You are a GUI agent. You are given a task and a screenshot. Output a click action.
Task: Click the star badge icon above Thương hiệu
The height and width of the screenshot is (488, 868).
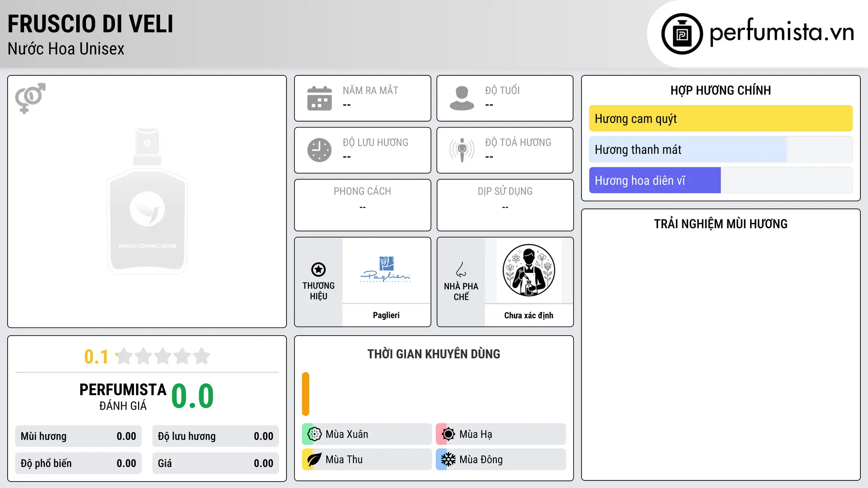[x=318, y=269]
